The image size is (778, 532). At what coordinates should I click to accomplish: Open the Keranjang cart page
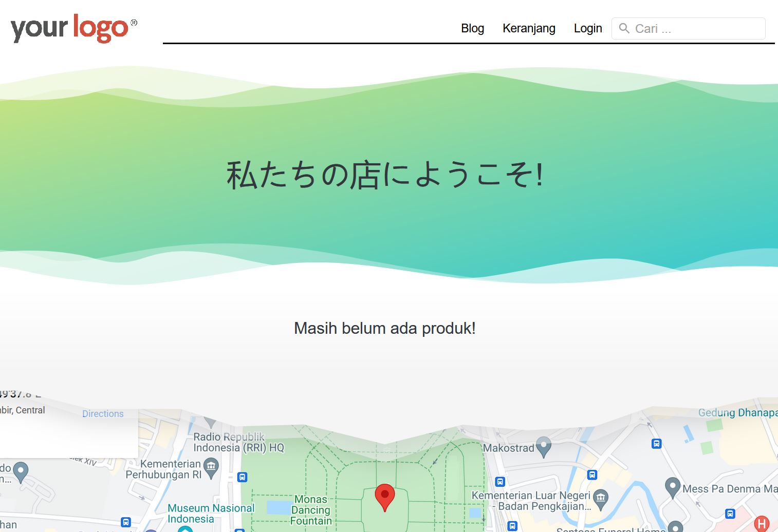point(529,28)
